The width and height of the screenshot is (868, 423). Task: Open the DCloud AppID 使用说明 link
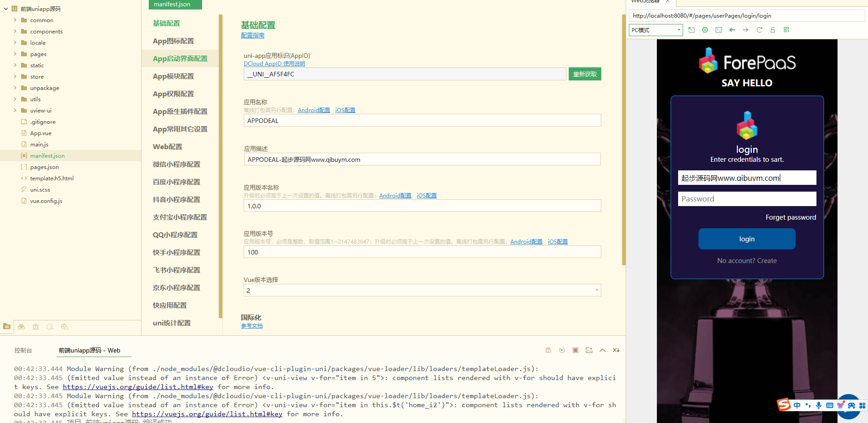[x=274, y=64]
